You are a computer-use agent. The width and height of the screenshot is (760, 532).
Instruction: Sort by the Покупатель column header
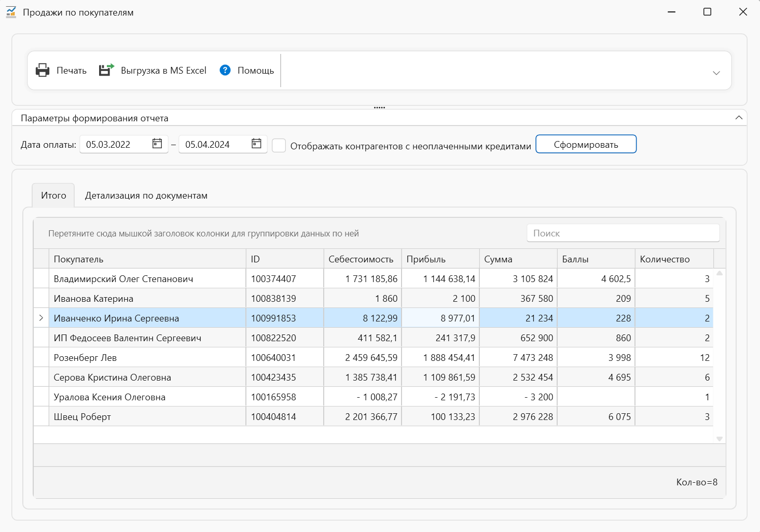point(147,259)
